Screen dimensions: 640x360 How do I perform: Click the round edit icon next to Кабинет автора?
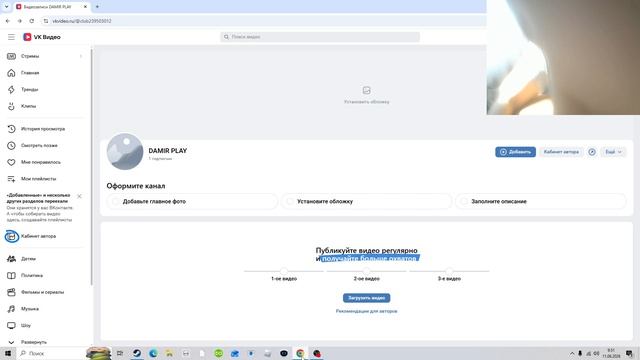click(x=592, y=152)
